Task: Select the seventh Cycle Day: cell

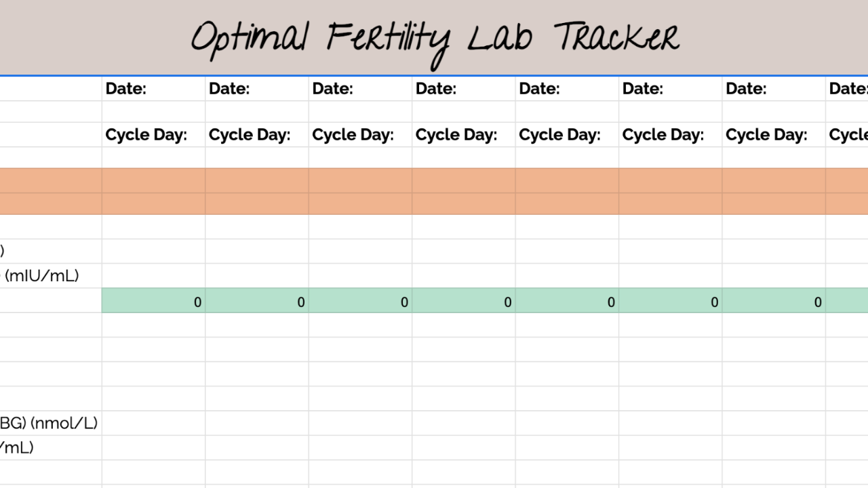Action: click(773, 135)
